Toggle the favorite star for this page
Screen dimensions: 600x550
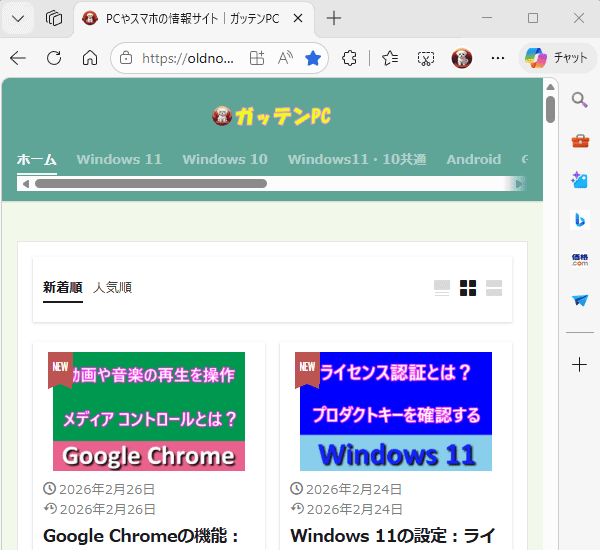point(313,58)
